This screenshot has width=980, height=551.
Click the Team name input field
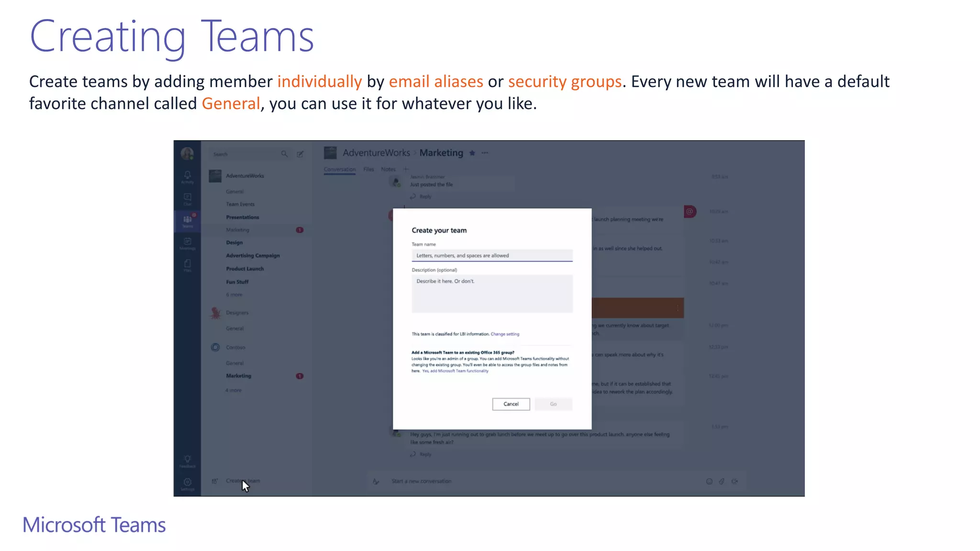[492, 255]
